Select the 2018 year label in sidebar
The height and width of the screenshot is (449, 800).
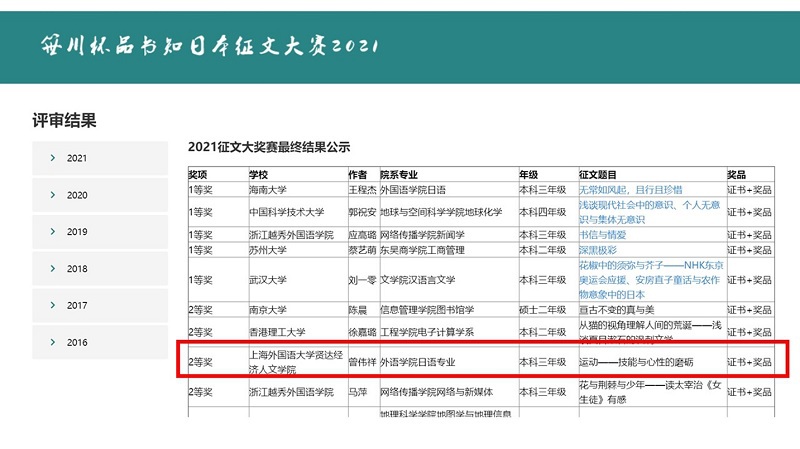point(77,268)
